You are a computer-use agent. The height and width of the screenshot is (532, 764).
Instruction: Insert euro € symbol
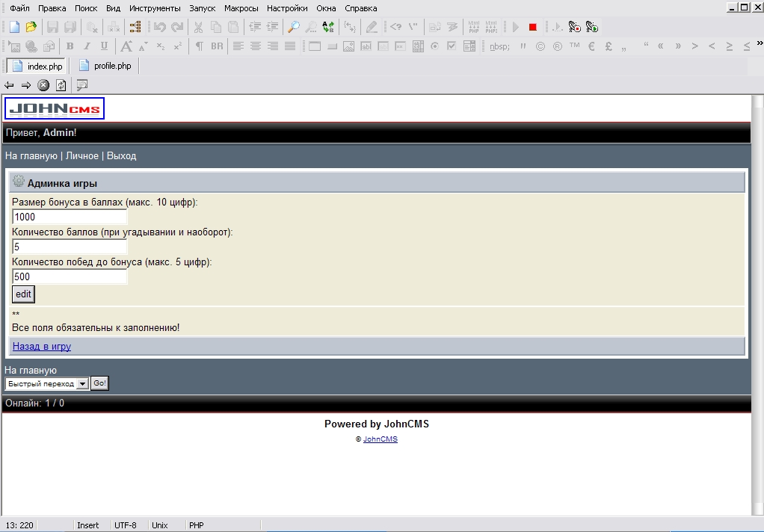(x=591, y=46)
